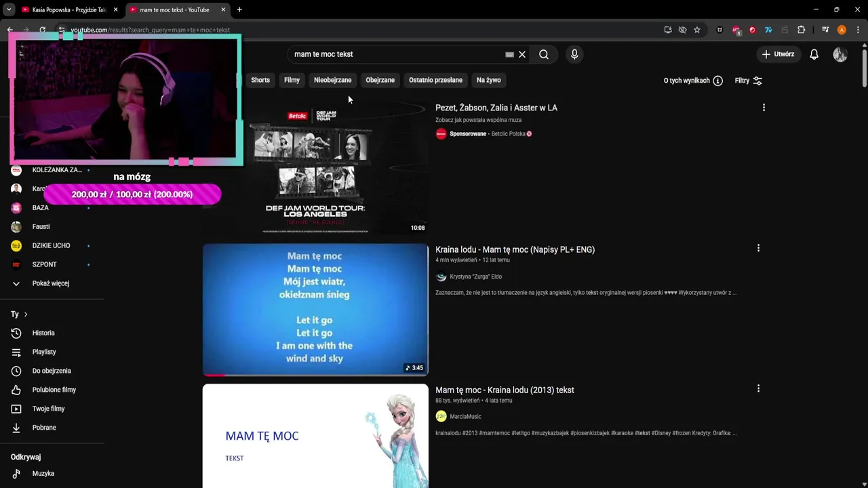
Task: Close the Kasia Popowska tab
Action: 115,9
